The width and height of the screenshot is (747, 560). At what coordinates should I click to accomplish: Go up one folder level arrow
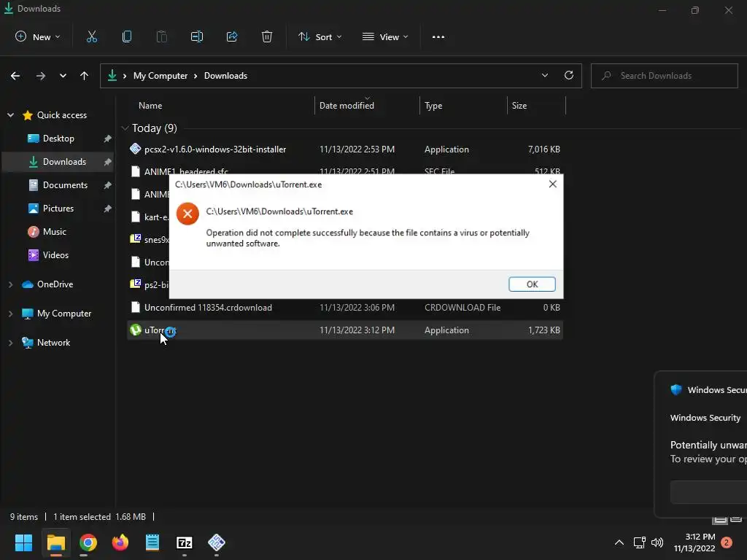tap(85, 76)
